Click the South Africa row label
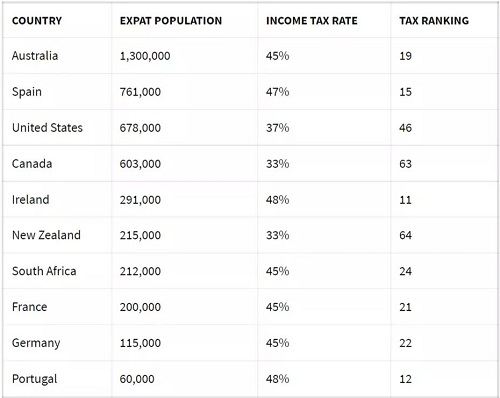The image size is (500, 398). click(44, 271)
